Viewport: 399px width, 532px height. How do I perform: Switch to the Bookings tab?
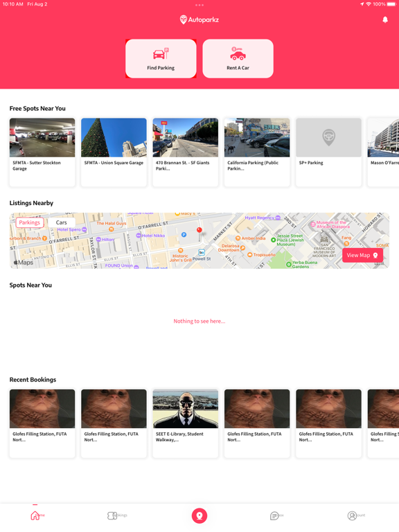coord(117,515)
